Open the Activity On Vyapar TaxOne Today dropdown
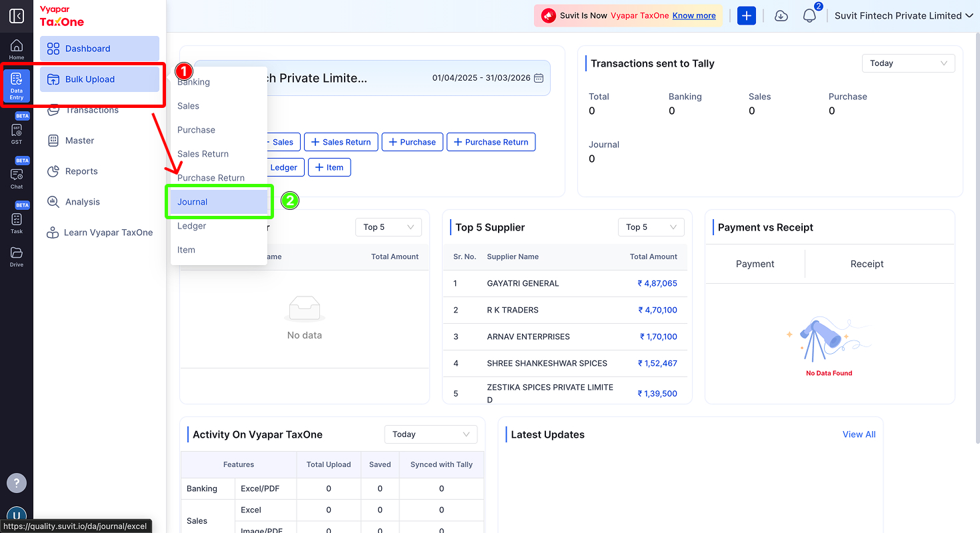This screenshot has width=980, height=533. click(431, 434)
